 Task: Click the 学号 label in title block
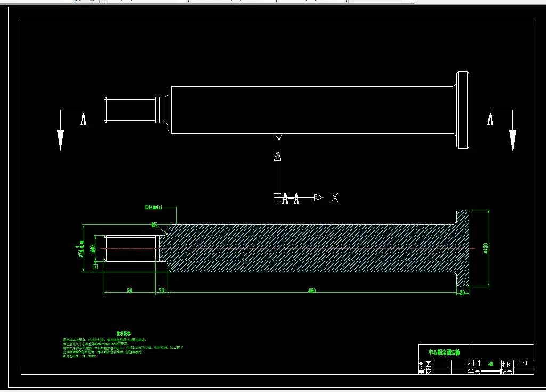pyautogui.click(x=474, y=371)
